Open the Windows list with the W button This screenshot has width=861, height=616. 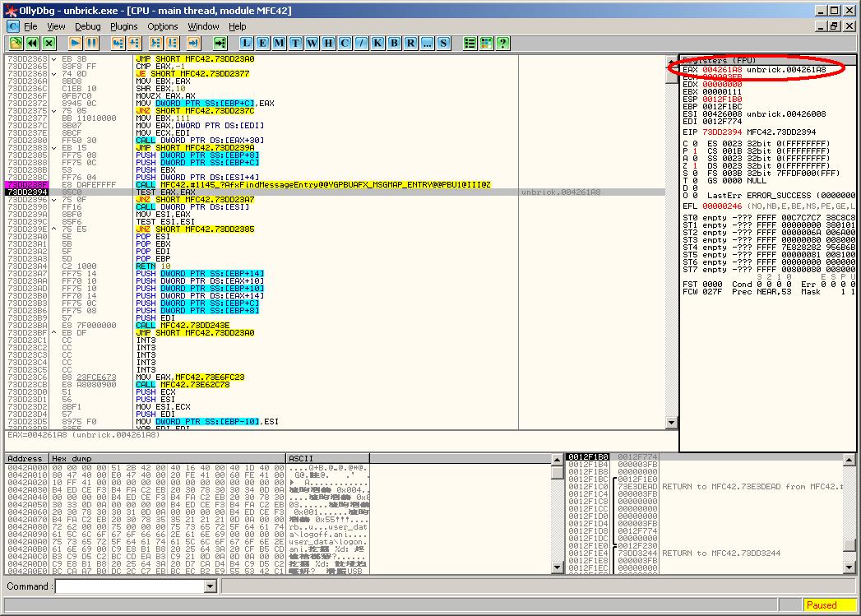click(x=312, y=43)
